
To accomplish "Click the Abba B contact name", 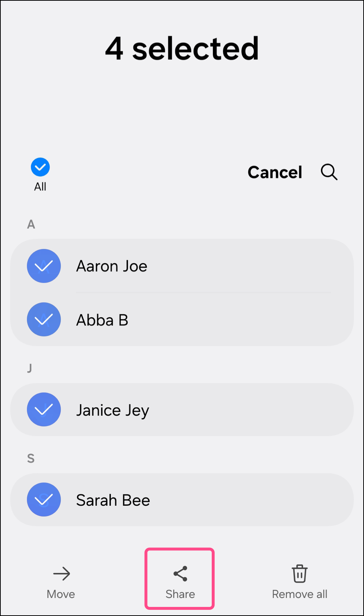I will (x=102, y=320).
